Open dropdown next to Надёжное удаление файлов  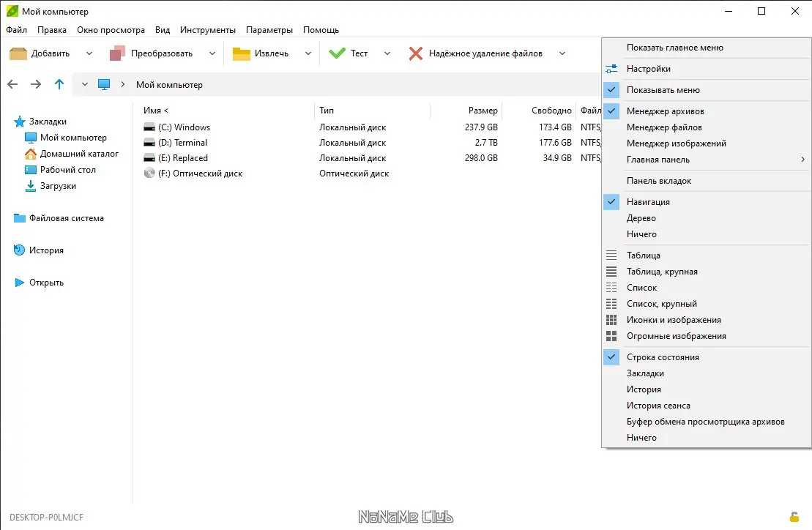coord(562,53)
